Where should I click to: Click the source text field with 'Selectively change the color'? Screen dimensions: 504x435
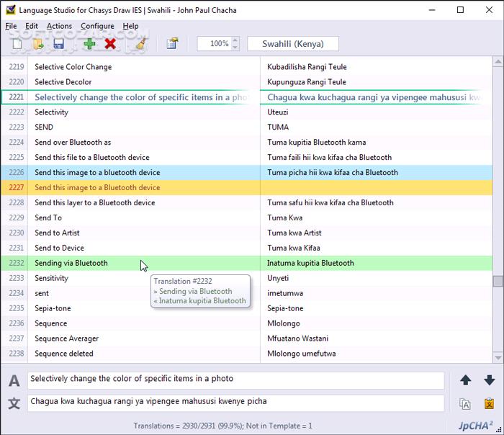(x=236, y=381)
